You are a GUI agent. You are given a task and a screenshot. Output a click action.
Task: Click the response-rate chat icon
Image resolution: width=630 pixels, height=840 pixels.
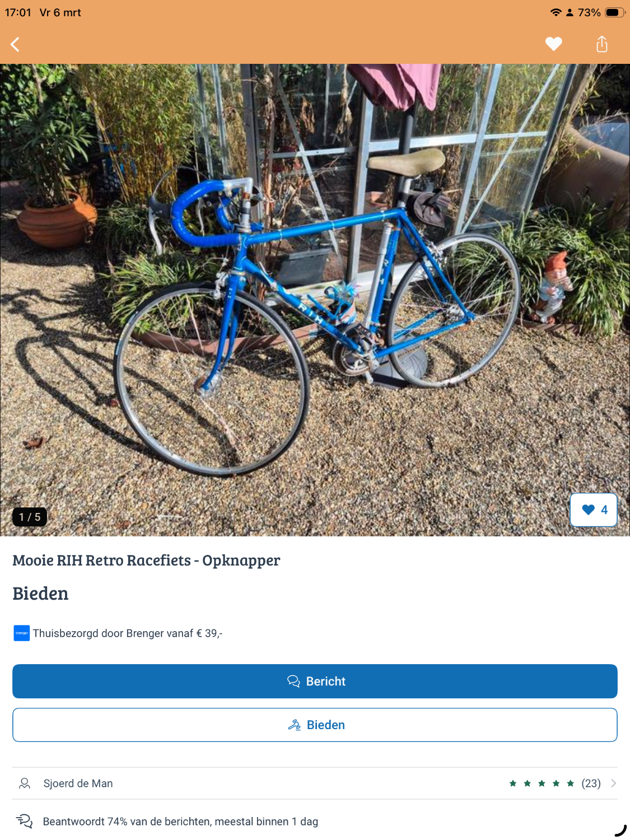[25, 821]
